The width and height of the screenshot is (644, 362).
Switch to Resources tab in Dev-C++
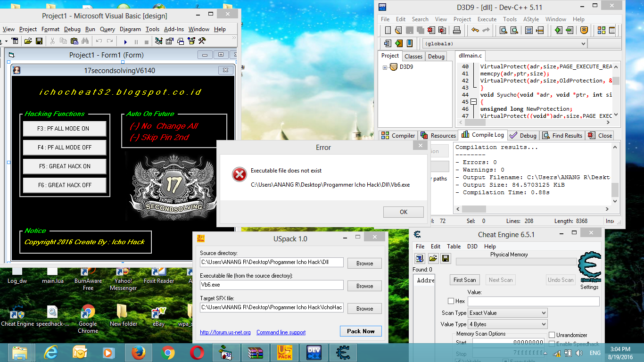click(438, 135)
